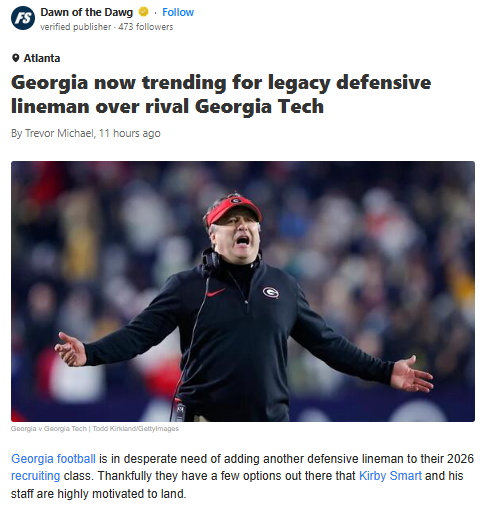Click the Trevor Michael author byline
491x514 pixels.
(59, 133)
